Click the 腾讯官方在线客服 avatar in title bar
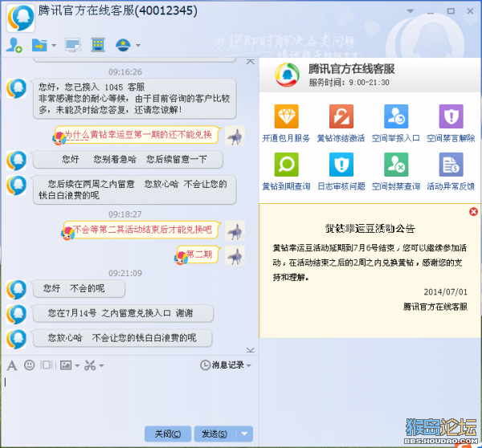482x448 pixels. pyautogui.click(x=21, y=18)
